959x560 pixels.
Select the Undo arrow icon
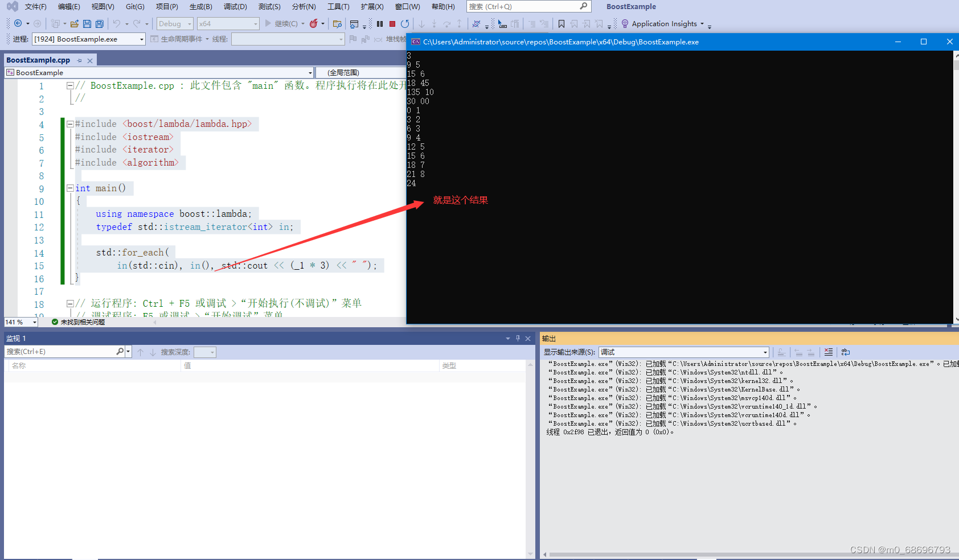(x=117, y=23)
